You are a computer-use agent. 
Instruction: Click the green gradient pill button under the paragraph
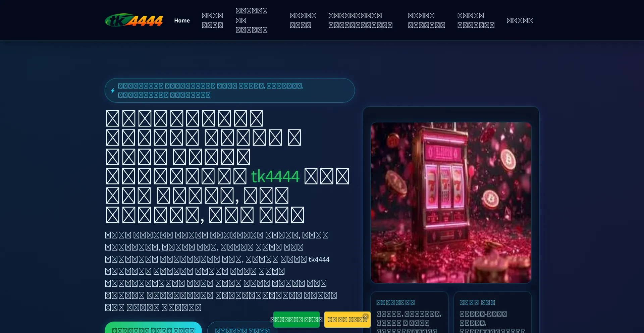(153, 328)
